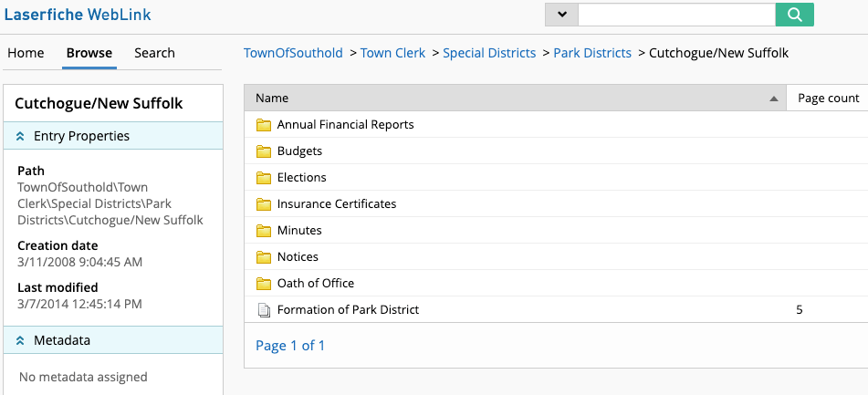Click the Formation of Park District document icon
The height and width of the screenshot is (395, 868).
[264, 310]
